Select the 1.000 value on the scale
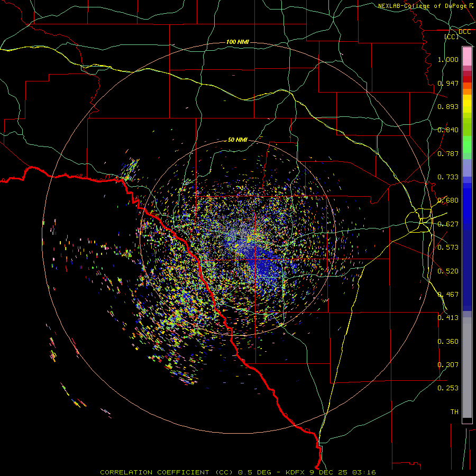The width and height of the screenshot is (476, 476). 448,59
